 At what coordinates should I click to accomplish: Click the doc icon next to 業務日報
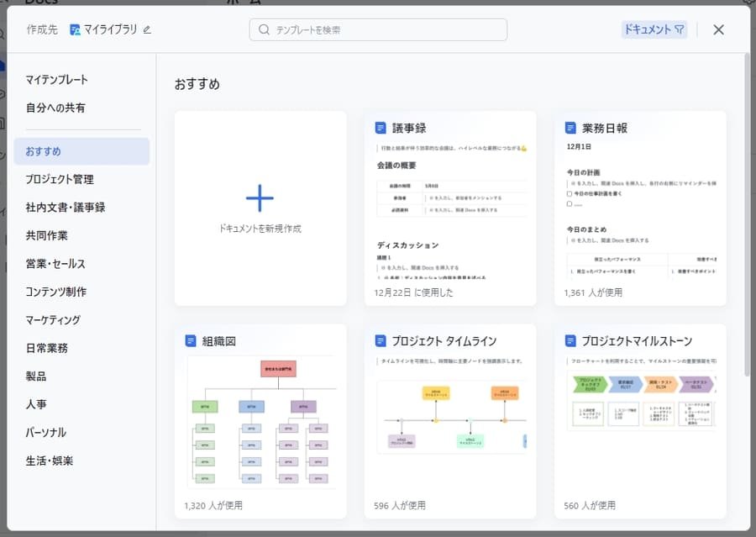[x=570, y=129]
